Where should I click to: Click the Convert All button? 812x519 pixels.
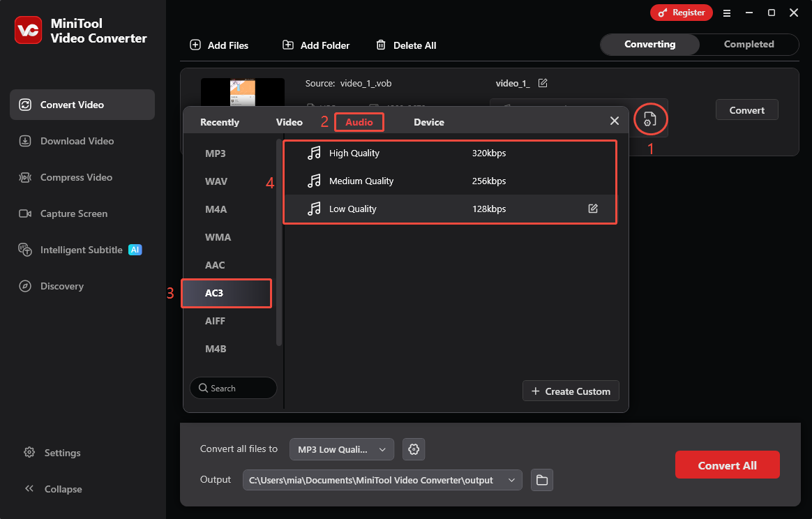(727, 464)
